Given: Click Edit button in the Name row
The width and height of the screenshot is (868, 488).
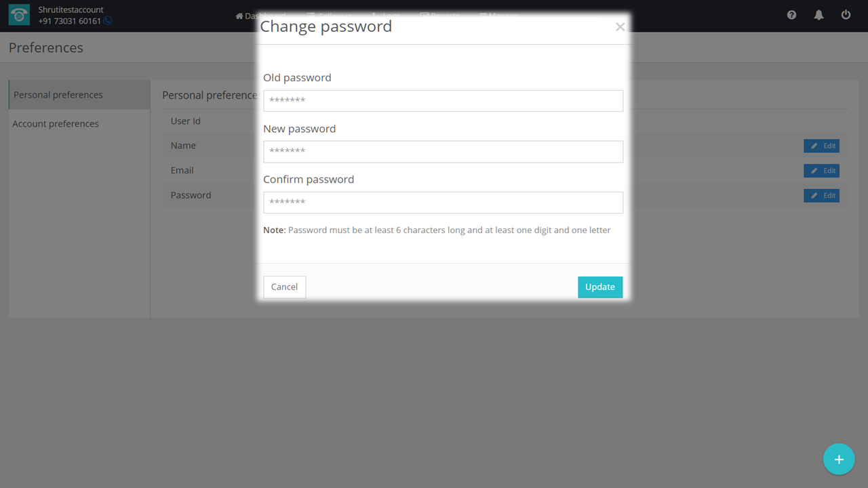Looking at the screenshot, I should (x=821, y=146).
